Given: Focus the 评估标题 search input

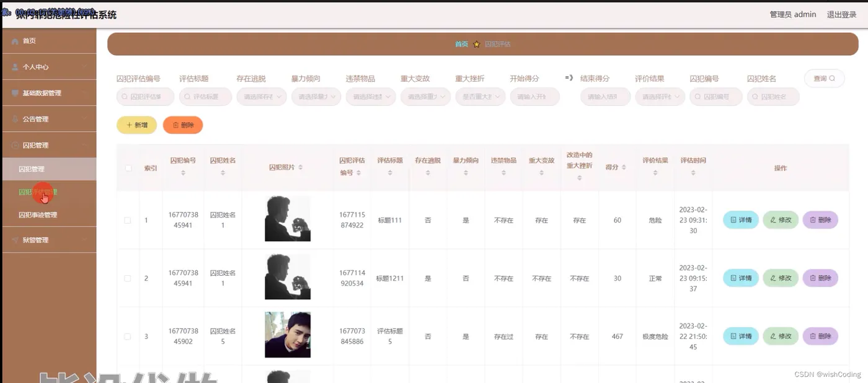Looking at the screenshot, I should pos(205,97).
